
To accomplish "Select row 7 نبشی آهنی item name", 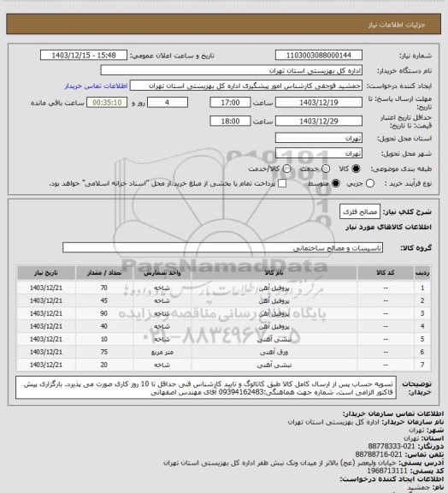I will point(274,365).
